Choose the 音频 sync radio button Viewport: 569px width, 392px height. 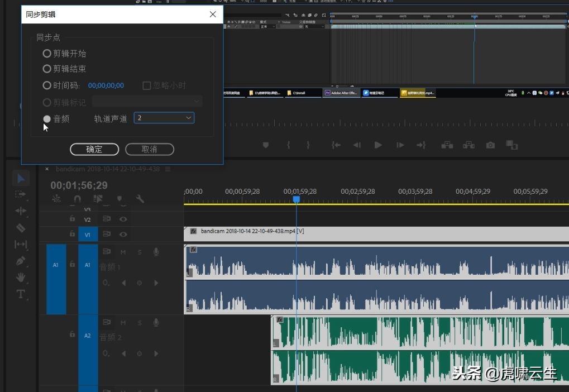pyautogui.click(x=47, y=118)
